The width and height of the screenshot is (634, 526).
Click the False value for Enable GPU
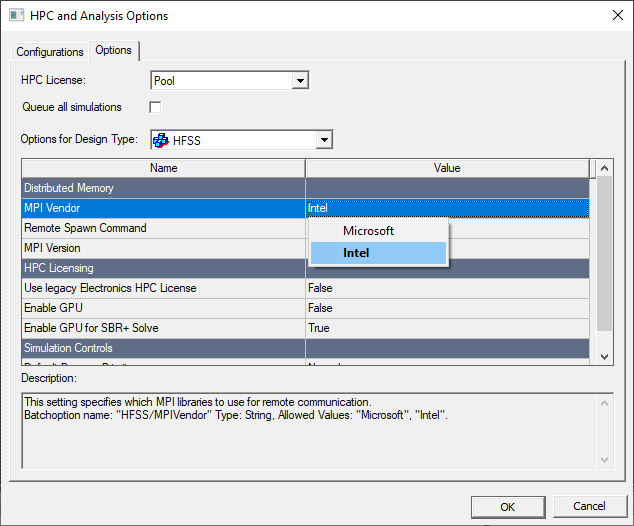point(447,308)
